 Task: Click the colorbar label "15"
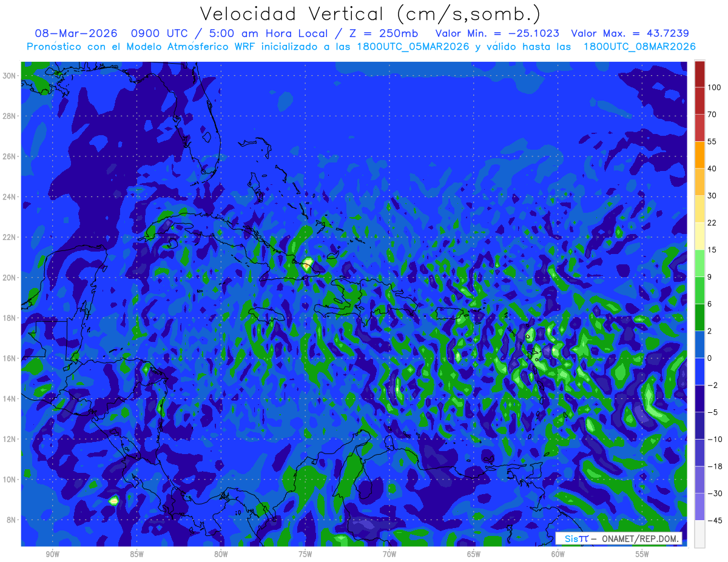pyautogui.click(x=712, y=250)
